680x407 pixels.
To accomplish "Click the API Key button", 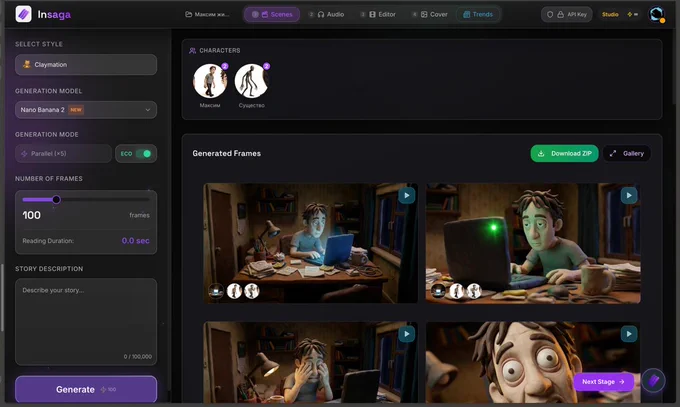I will tap(566, 14).
